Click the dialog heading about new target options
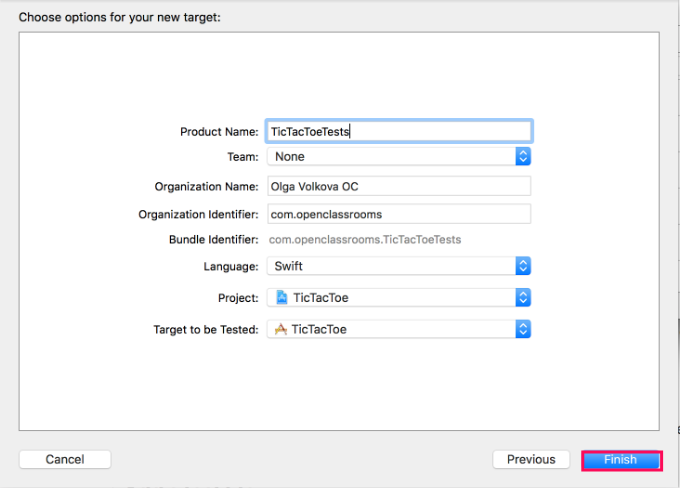 (x=120, y=17)
